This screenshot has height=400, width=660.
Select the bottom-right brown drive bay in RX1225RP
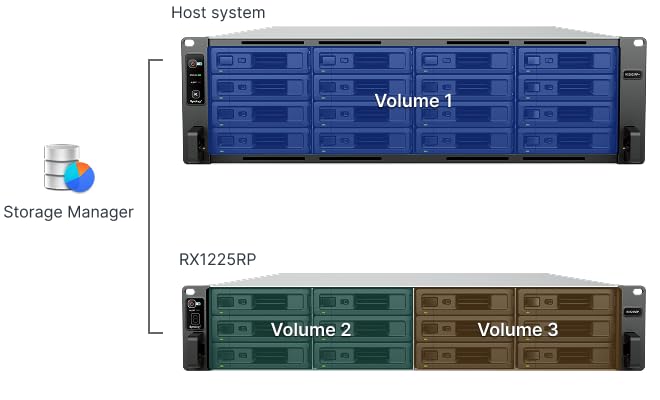click(566, 355)
